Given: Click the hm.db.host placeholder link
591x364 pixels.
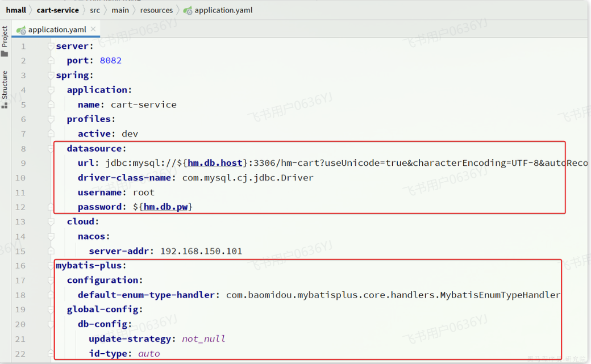Looking at the screenshot, I should click(215, 163).
